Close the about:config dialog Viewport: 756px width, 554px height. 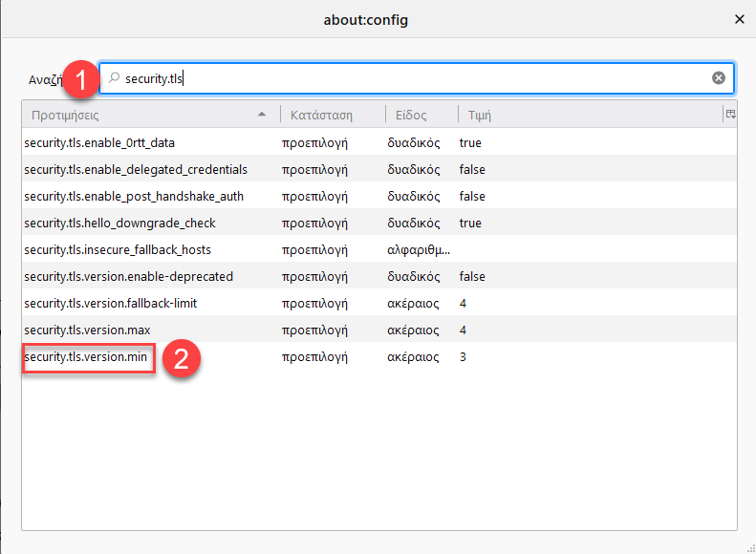click(x=739, y=19)
